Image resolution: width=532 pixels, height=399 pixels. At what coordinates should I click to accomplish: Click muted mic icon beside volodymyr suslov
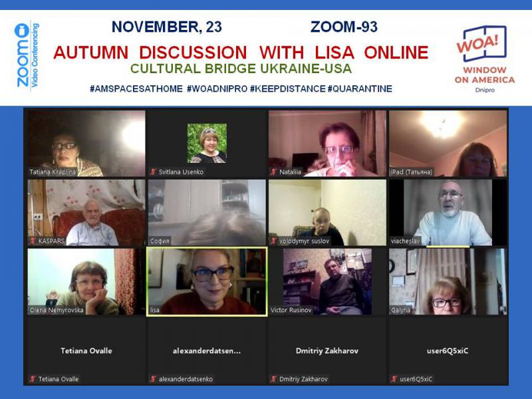[x=274, y=241]
